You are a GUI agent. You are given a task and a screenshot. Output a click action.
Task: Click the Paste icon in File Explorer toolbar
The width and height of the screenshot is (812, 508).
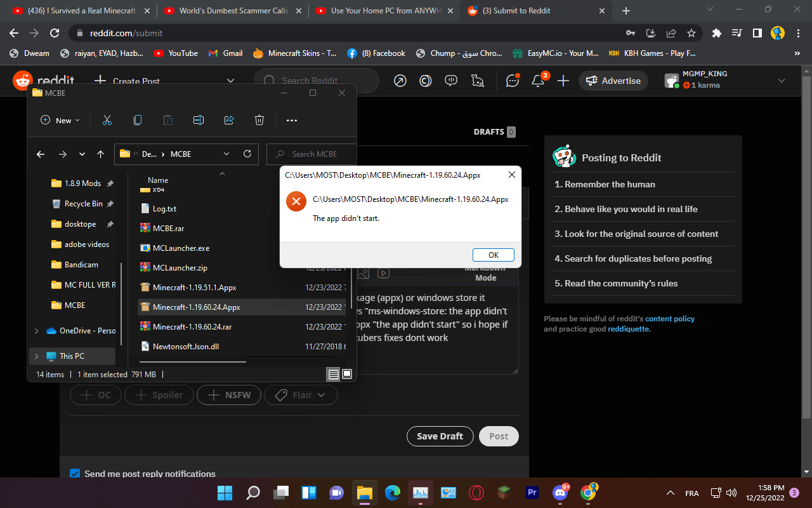pos(167,120)
